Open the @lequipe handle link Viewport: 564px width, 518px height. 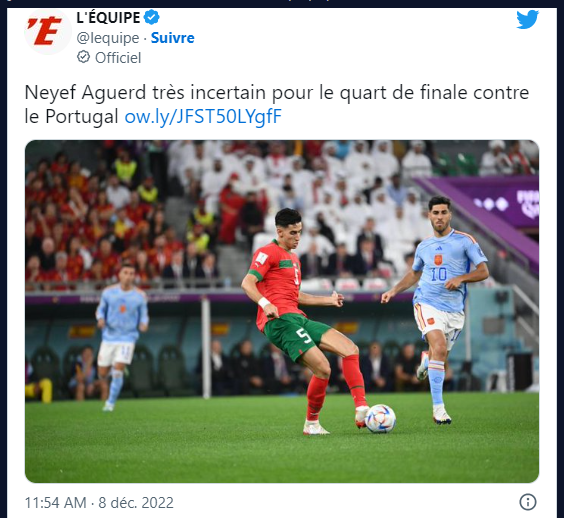(108, 38)
